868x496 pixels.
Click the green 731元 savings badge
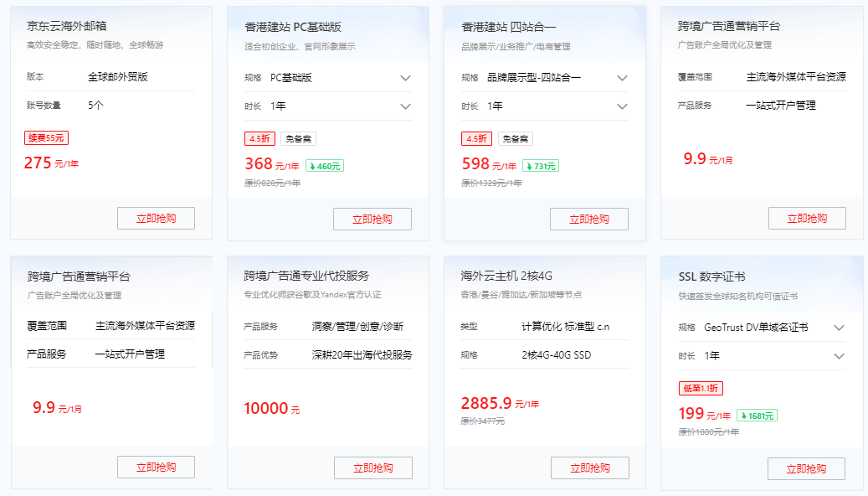tap(541, 166)
